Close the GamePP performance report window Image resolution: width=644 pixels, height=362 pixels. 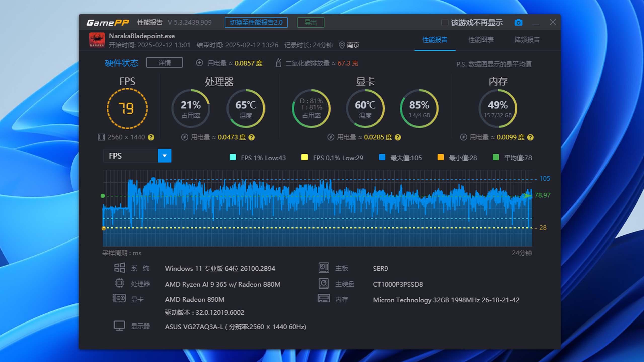[553, 22]
